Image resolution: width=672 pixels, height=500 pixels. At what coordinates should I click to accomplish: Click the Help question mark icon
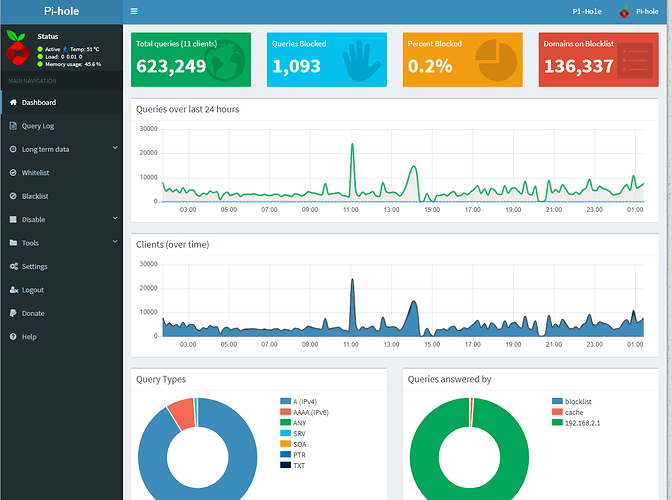coord(13,337)
